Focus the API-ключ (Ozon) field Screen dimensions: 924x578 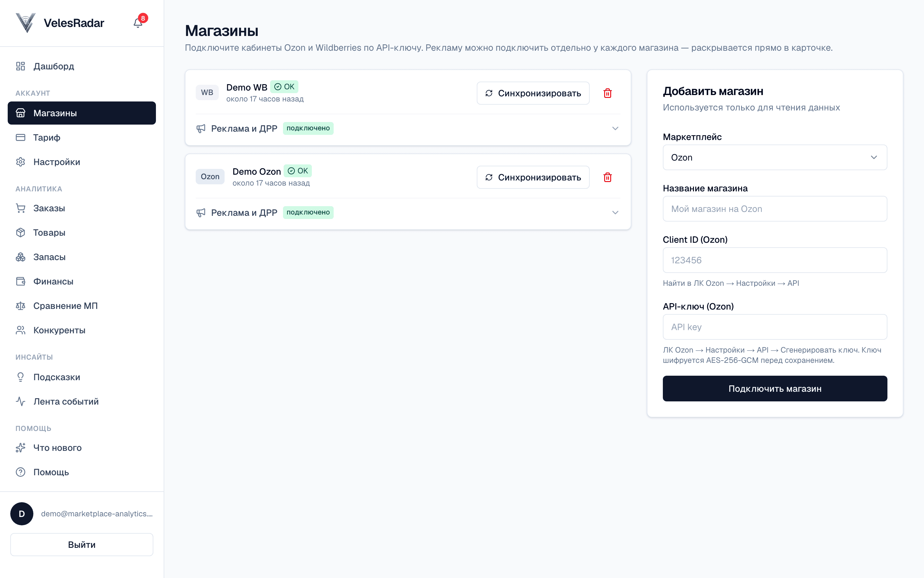pyautogui.click(x=775, y=327)
